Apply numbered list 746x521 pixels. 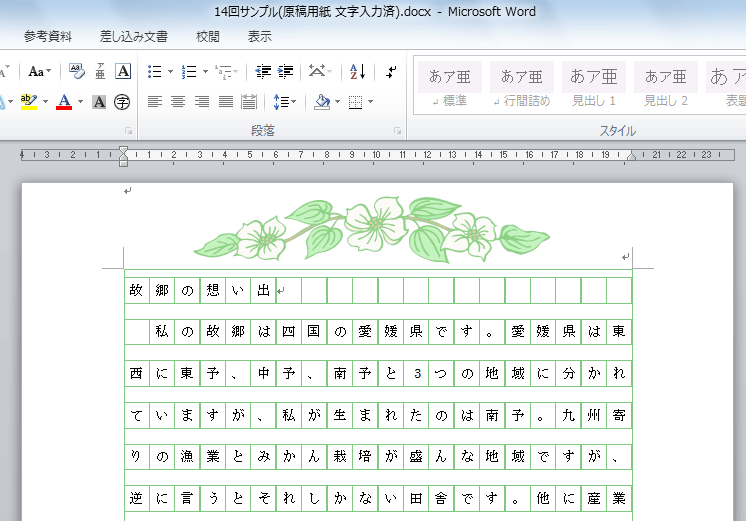[x=189, y=72]
